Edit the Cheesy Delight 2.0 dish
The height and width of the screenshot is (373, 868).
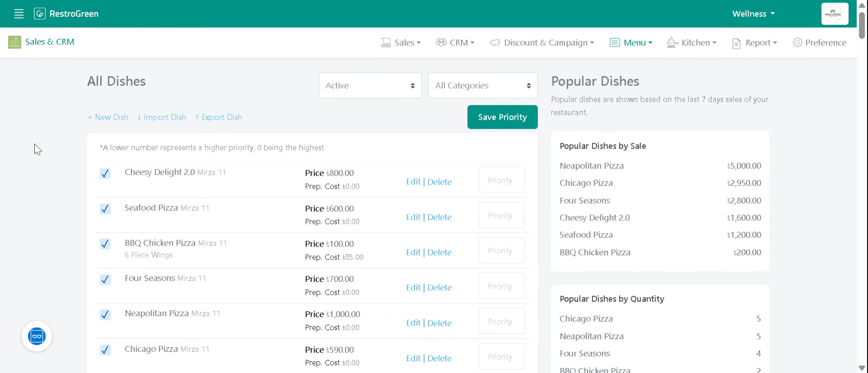tap(413, 182)
